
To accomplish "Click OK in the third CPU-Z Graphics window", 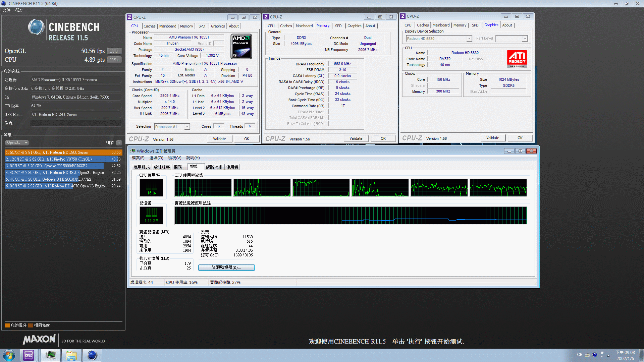I will 520,138.
